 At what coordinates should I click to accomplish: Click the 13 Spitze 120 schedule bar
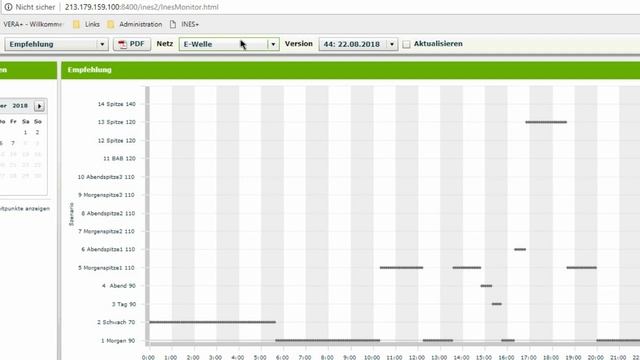click(546, 122)
